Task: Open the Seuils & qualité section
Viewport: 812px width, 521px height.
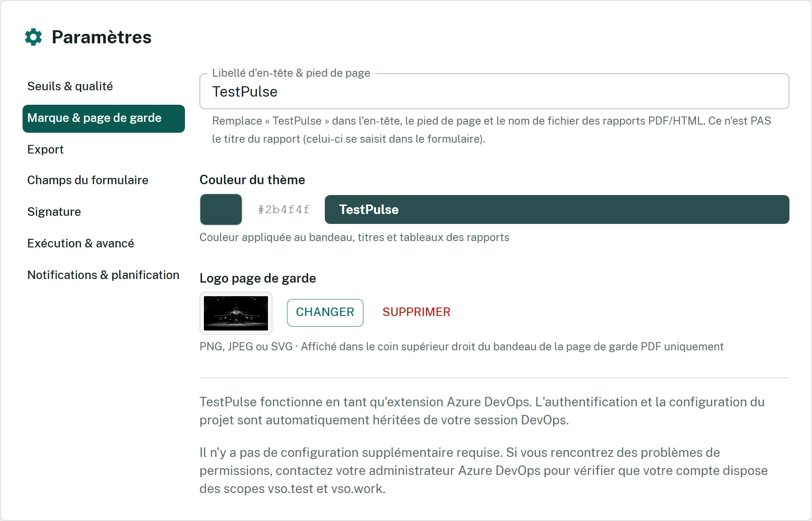Action: 104,86
